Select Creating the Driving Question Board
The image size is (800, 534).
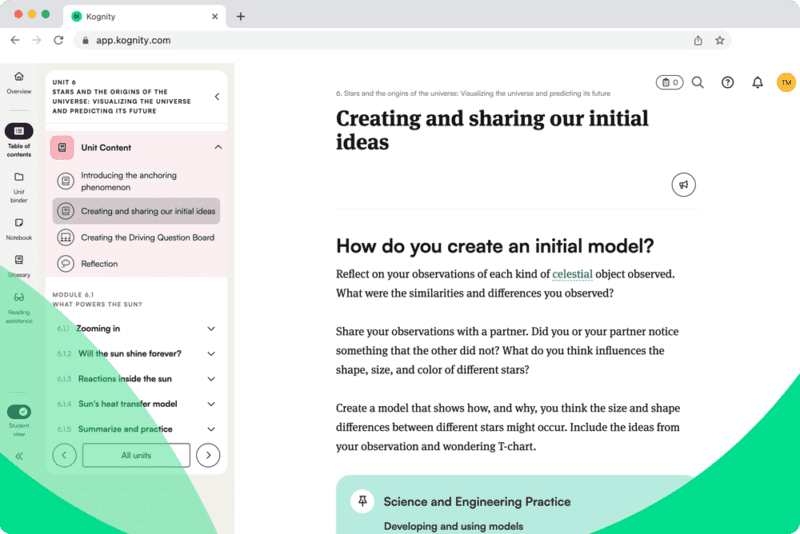(x=147, y=238)
